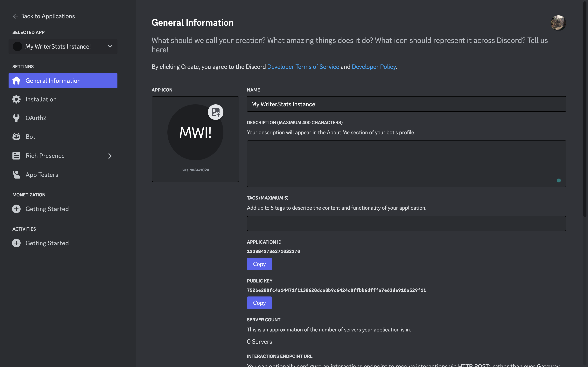The image size is (588, 367).
Task: Click the Name input field
Action: pos(406,104)
